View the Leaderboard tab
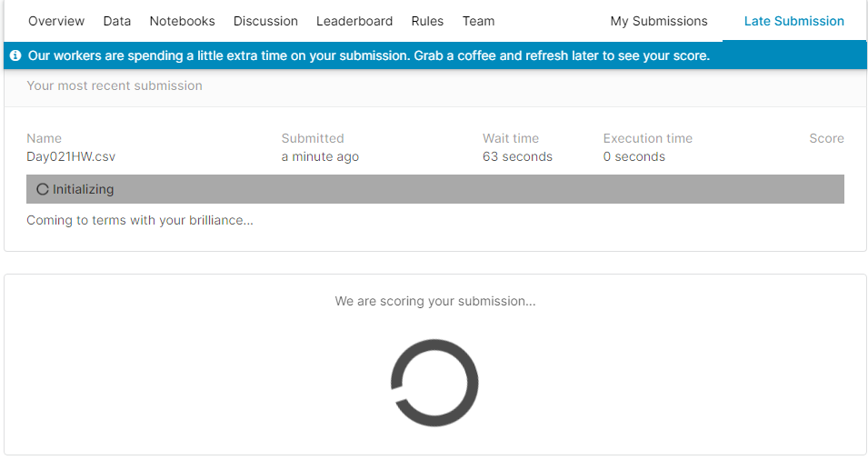The width and height of the screenshot is (868, 460). [x=354, y=21]
